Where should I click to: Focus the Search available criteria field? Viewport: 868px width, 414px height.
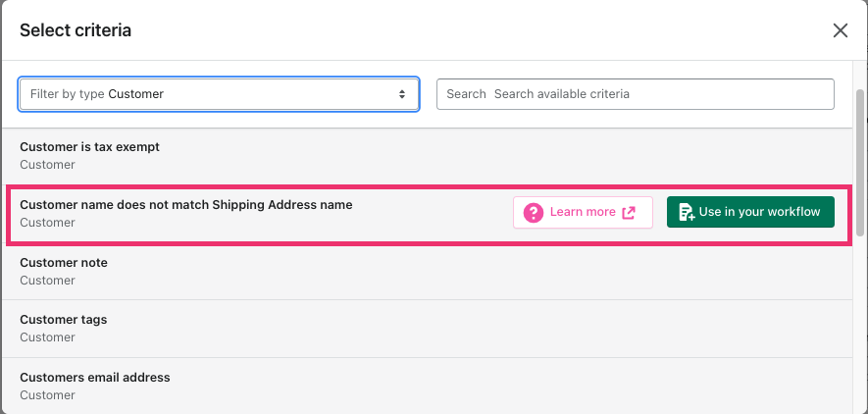[635, 94]
